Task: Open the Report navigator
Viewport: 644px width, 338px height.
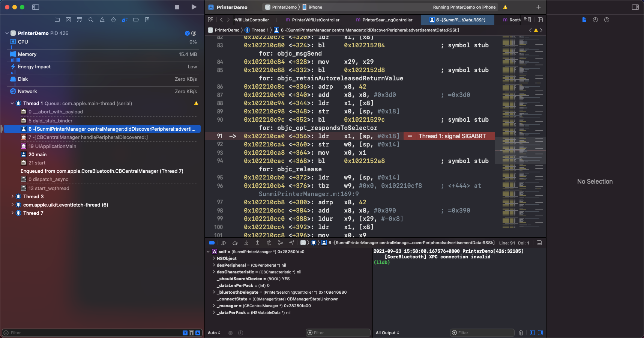Action: (147, 20)
